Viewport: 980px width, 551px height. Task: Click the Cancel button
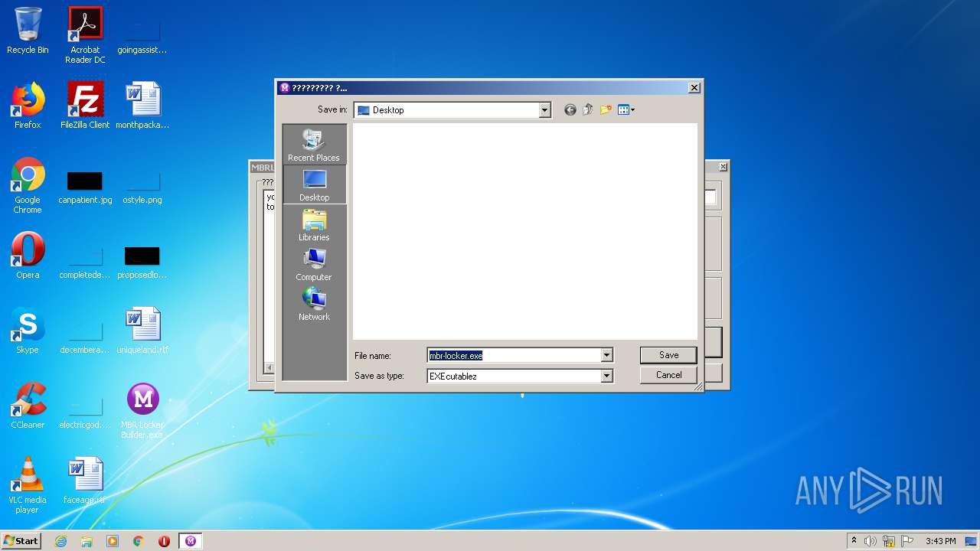pos(668,375)
